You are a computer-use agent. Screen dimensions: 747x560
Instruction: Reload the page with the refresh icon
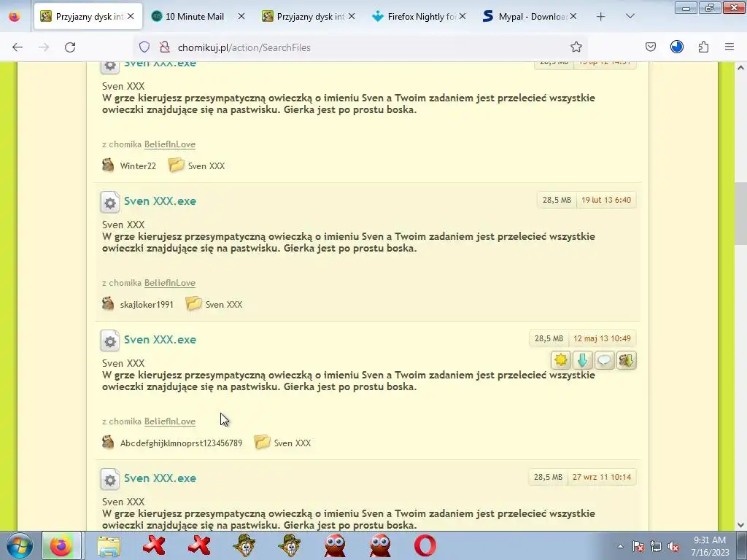70,47
